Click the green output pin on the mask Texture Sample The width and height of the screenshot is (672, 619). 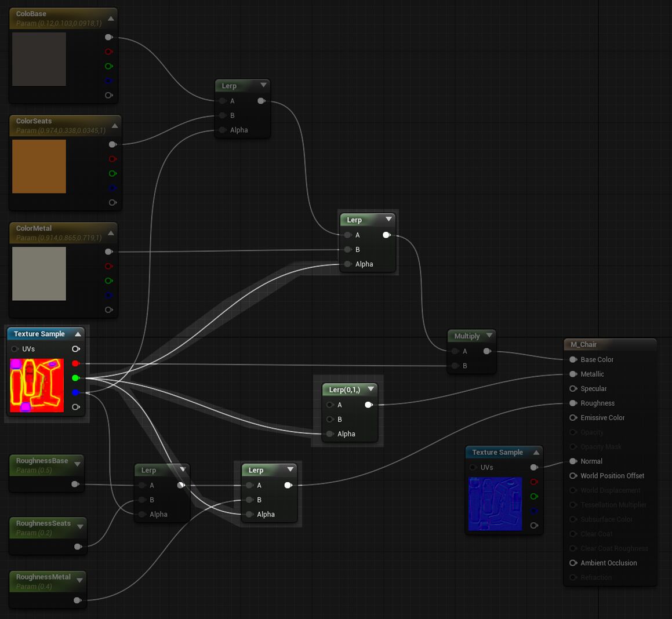click(75, 378)
